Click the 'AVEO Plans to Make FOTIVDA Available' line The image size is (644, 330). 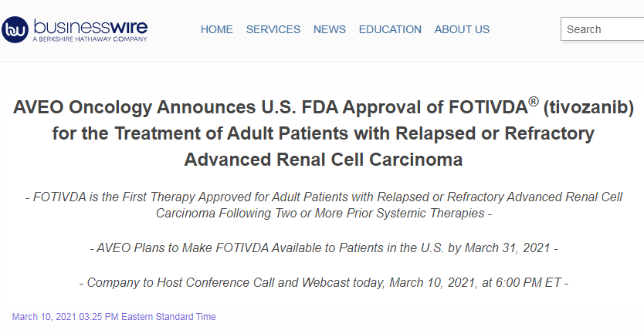pyautogui.click(x=324, y=248)
